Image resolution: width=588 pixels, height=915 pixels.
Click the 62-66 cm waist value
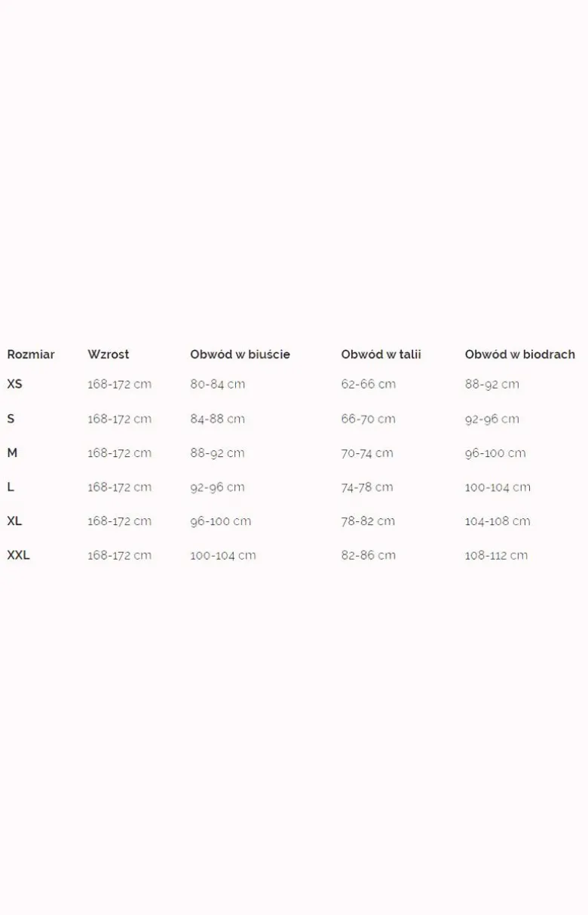(x=368, y=384)
